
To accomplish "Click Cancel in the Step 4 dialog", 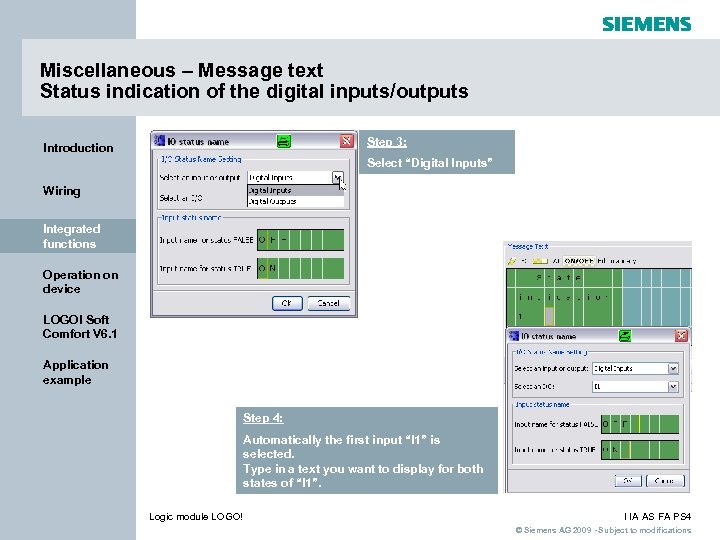I will pyautogui.click(x=665, y=481).
